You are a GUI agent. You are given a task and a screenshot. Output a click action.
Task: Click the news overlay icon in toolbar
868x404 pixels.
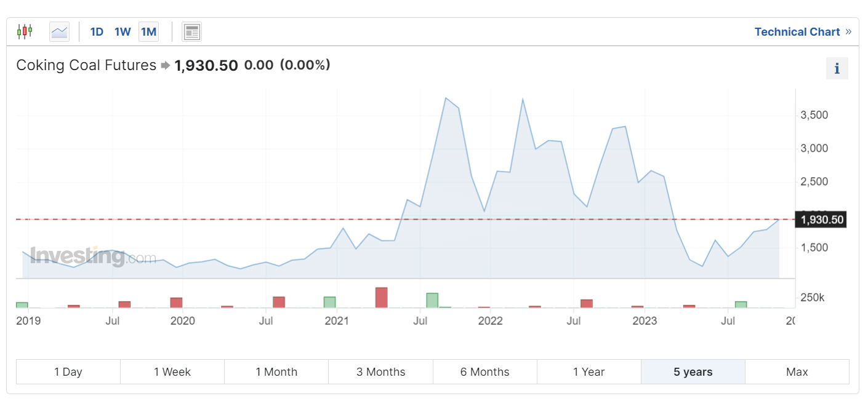pyautogui.click(x=192, y=31)
